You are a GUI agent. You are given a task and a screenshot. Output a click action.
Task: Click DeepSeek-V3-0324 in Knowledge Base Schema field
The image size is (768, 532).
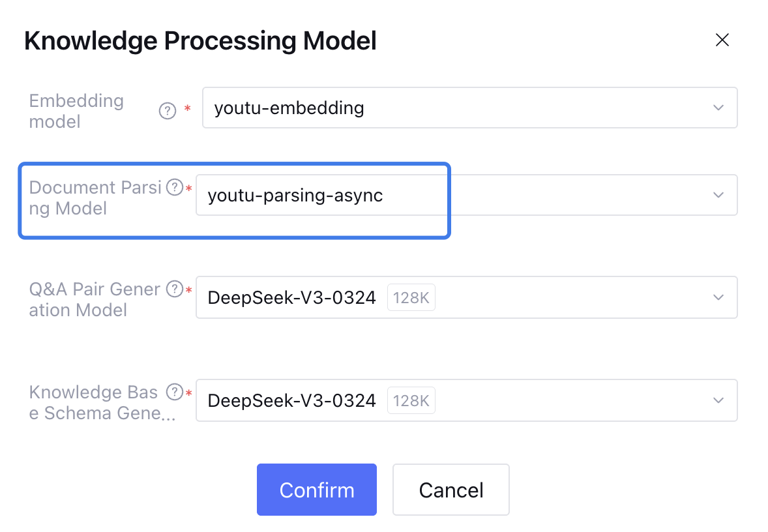point(291,400)
